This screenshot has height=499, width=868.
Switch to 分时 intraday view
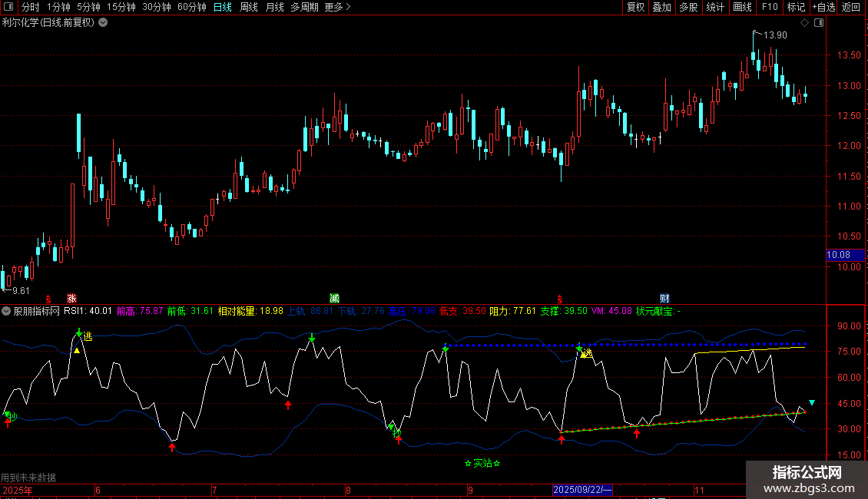point(30,7)
